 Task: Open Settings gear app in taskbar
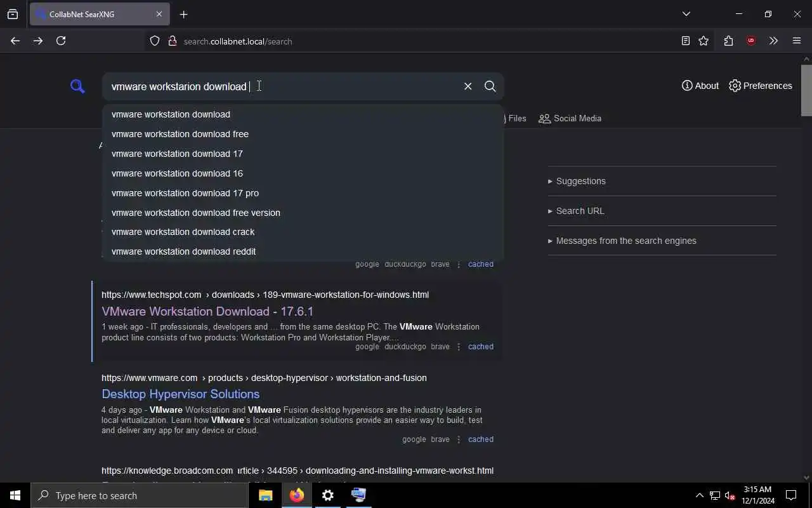point(328,495)
